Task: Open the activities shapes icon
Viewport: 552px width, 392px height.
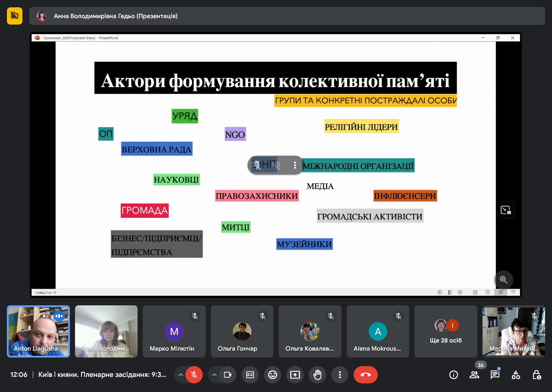Action: tap(516, 375)
